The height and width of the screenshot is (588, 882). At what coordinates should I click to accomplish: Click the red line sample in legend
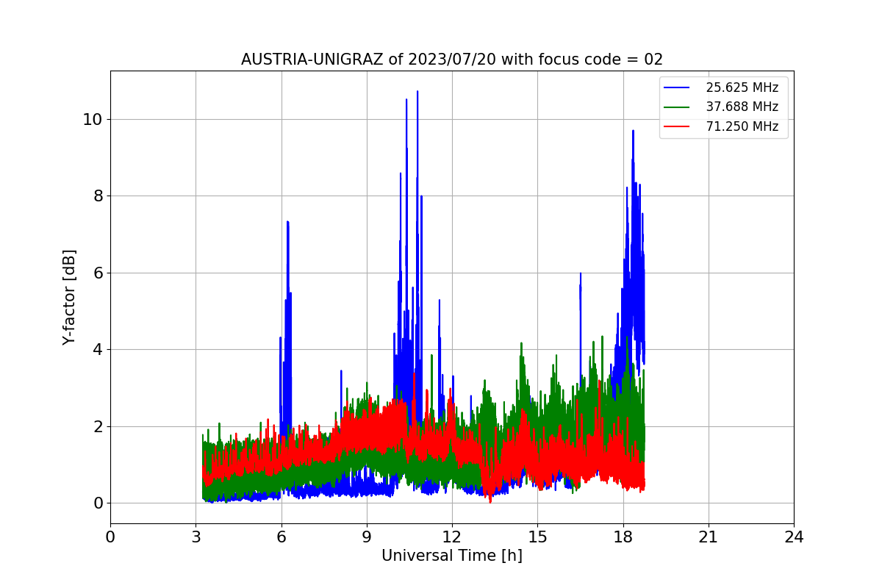click(x=677, y=126)
